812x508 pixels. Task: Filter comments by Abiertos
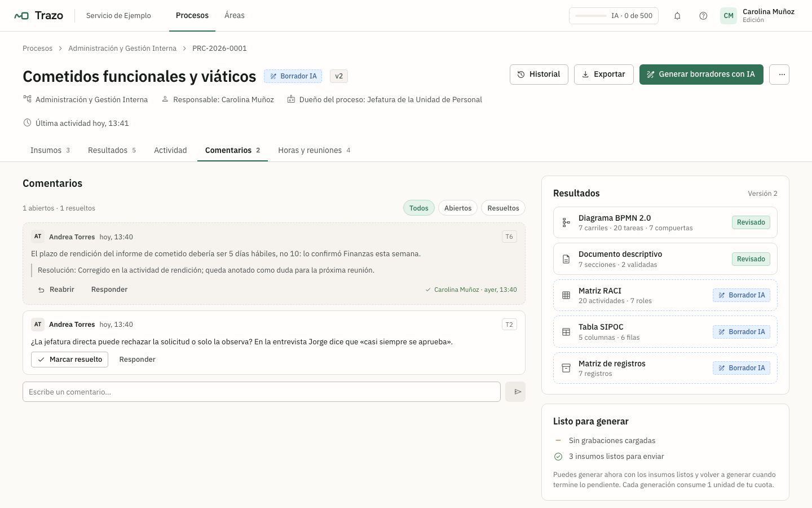tap(458, 208)
